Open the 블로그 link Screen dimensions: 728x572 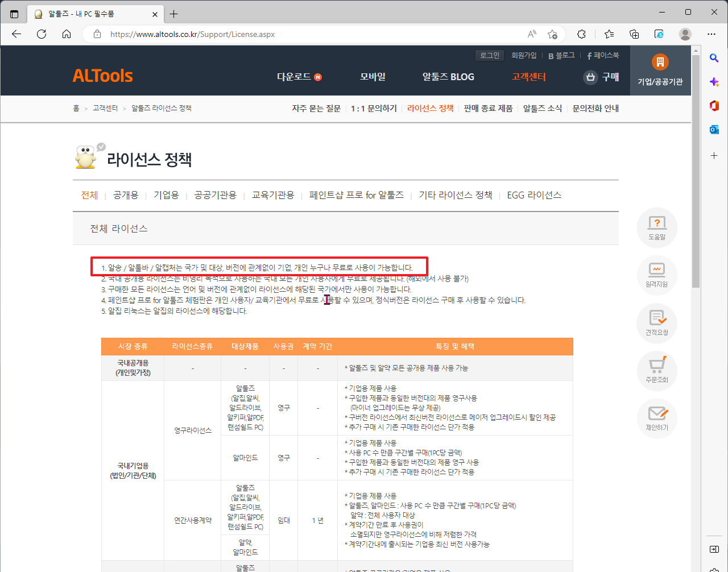pyautogui.click(x=561, y=55)
